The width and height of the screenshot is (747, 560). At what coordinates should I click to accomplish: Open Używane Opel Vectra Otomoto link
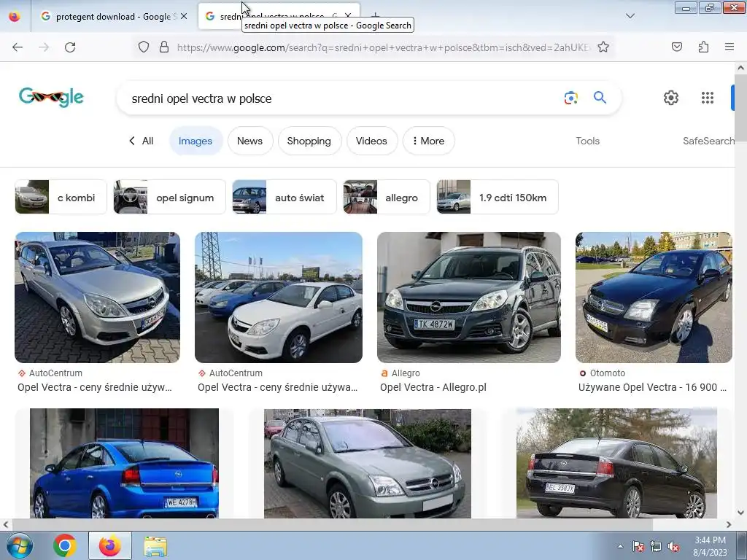652,387
